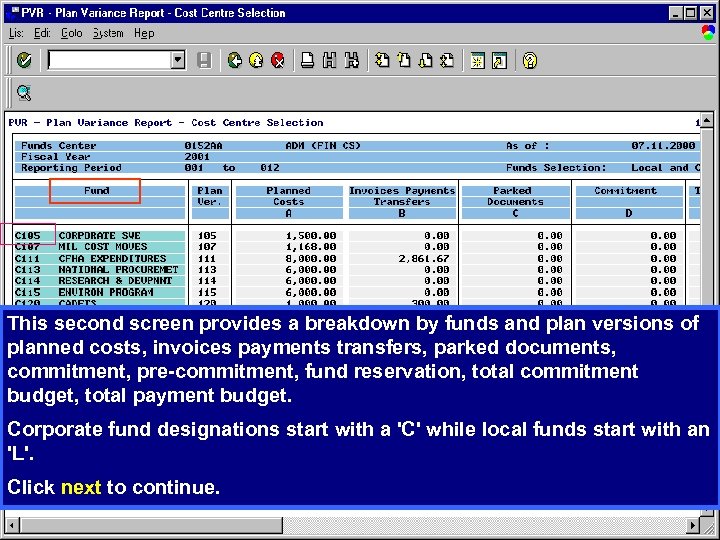
Task: Open the Help menu
Action: [144, 33]
